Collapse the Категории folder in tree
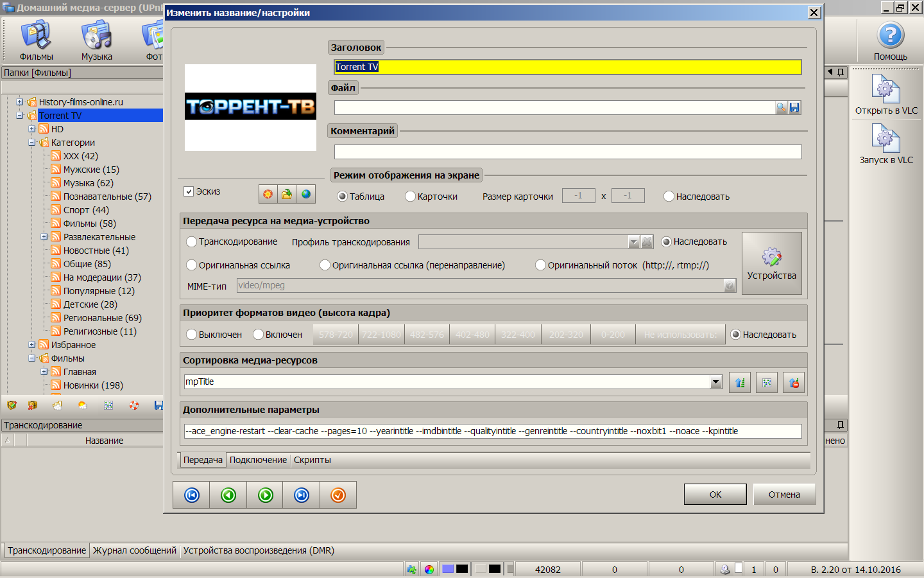This screenshot has height=578, width=924. coord(32,143)
